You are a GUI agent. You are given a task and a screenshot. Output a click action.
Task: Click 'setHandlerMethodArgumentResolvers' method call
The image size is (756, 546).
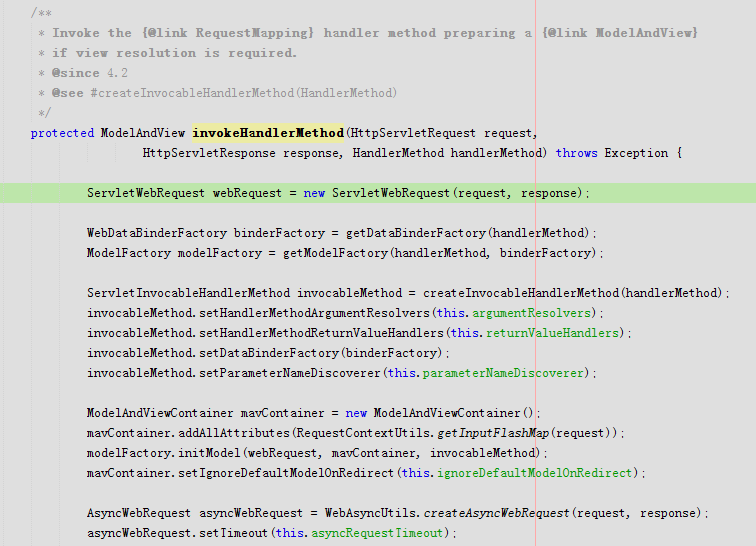coord(314,313)
